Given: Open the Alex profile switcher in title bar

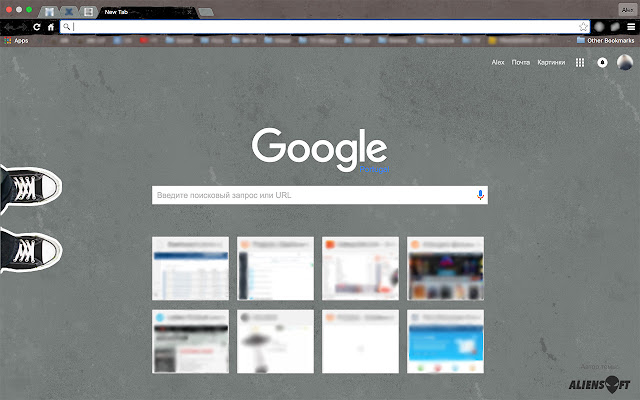Looking at the screenshot, I should (627, 9).
